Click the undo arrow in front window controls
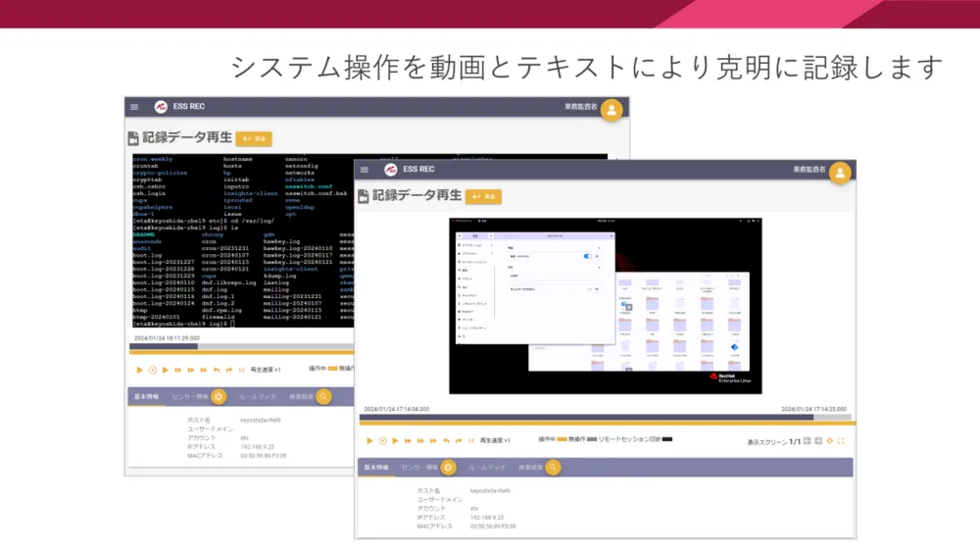Screen dimensions: 980x553 coord(446,441)
